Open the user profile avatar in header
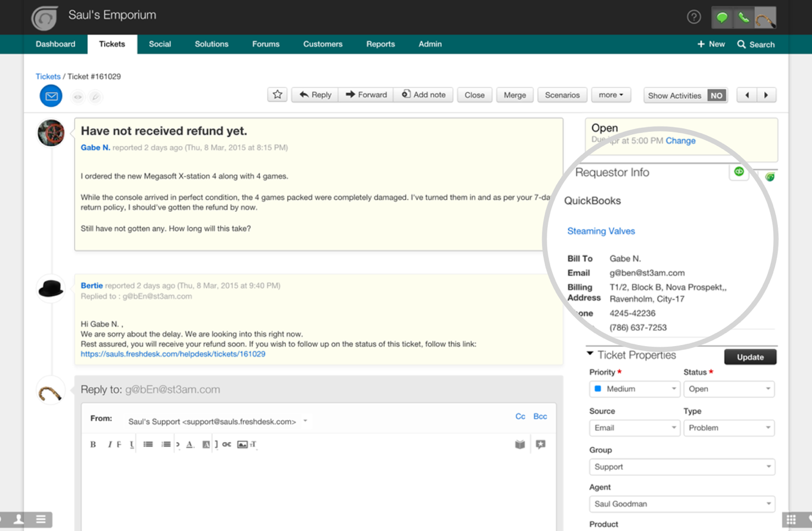 [766, 18]
